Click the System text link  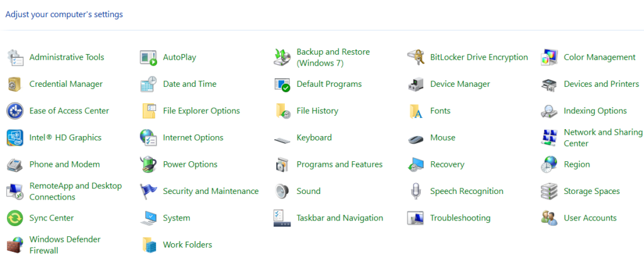(177, 218)
